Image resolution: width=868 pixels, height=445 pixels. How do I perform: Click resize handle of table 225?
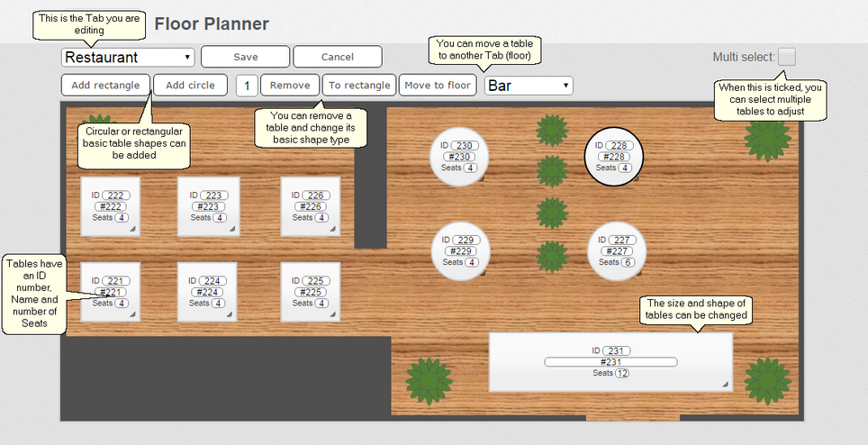pos(332,314)
